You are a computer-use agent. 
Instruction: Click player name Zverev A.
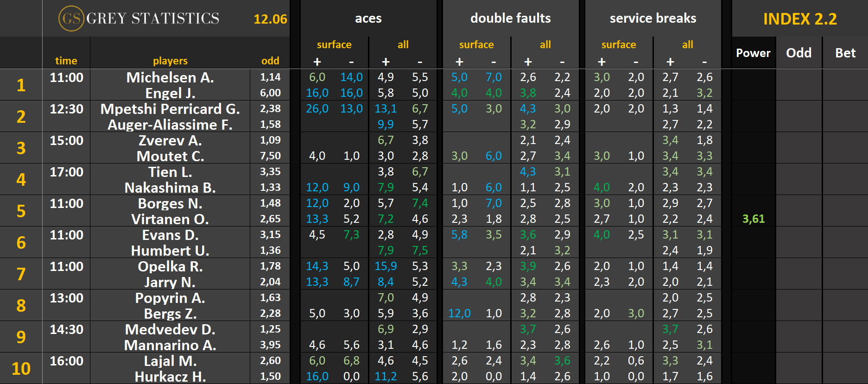tap(170, 140)
